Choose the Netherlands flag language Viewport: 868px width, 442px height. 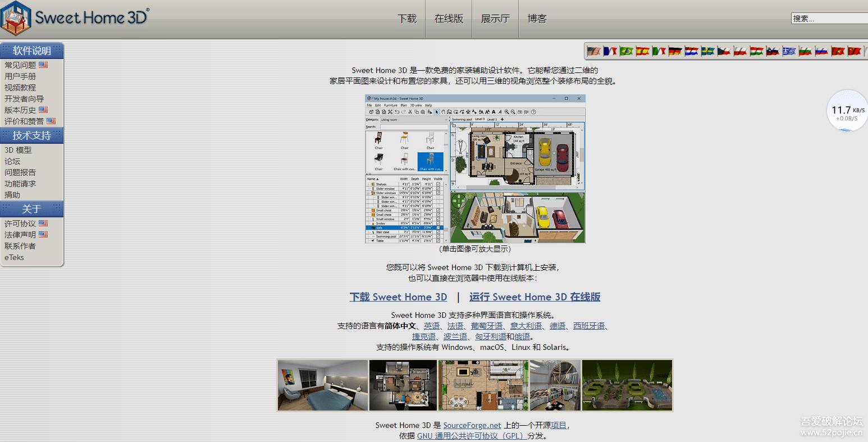tap(692, 51)
